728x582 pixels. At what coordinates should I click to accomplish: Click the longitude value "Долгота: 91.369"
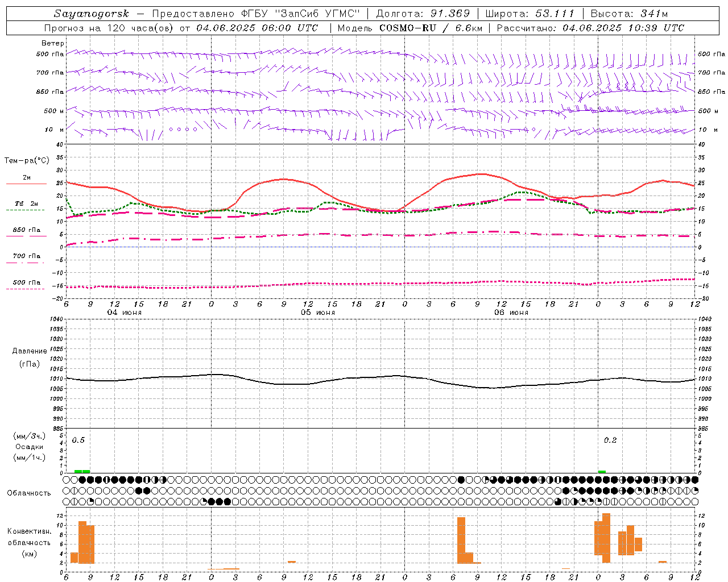(423, 14)
